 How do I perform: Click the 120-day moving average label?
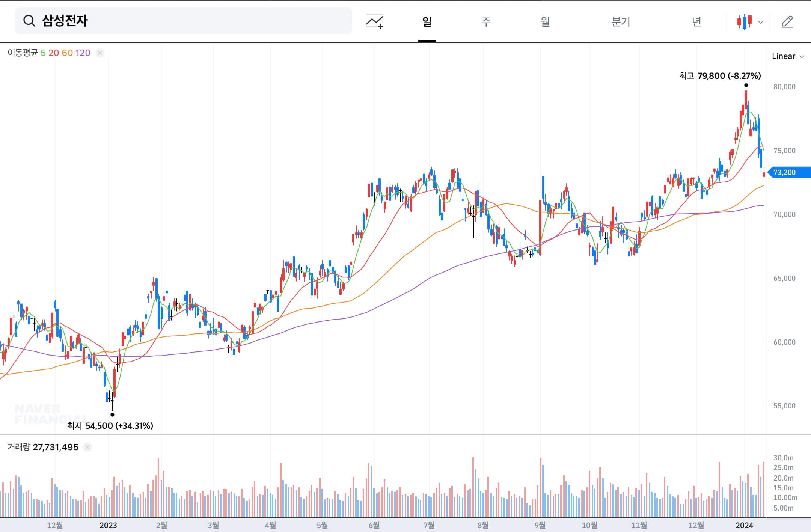[83, 53]
